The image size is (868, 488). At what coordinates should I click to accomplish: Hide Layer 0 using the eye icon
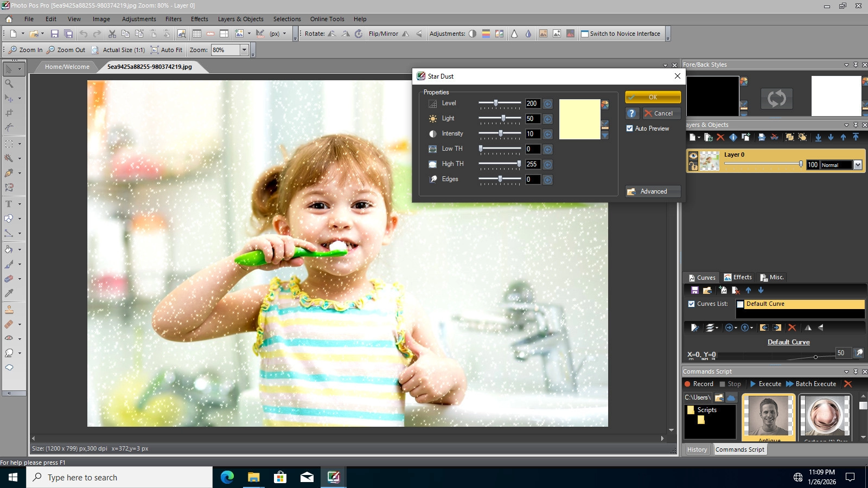coord(693,156)
